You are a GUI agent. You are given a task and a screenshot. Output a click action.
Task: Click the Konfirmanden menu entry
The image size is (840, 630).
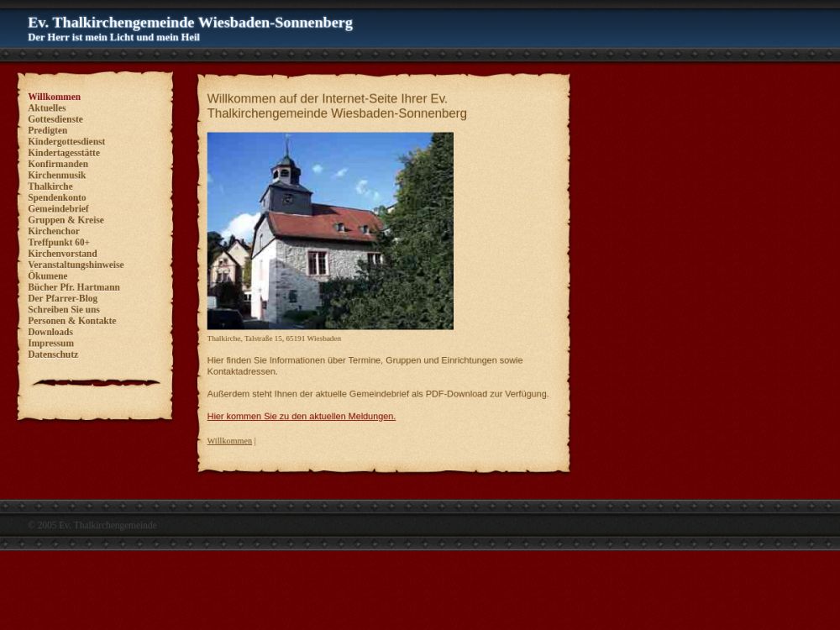coord(58,164)
